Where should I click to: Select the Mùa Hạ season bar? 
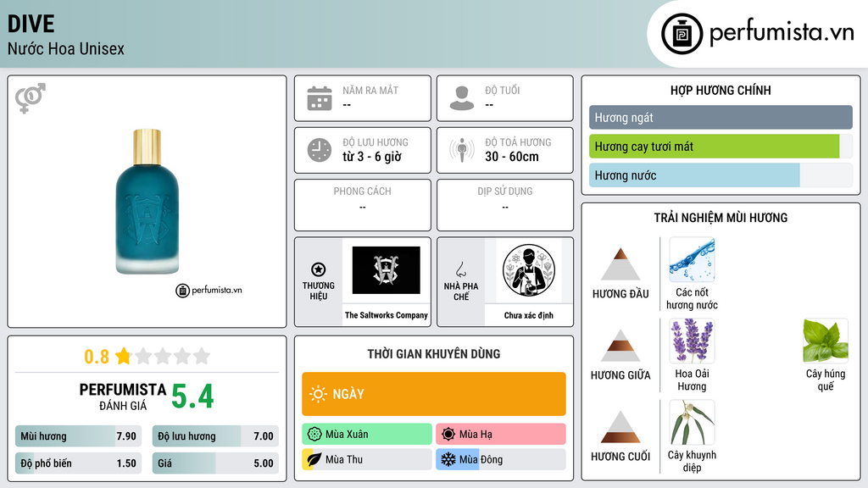point(501,435)
